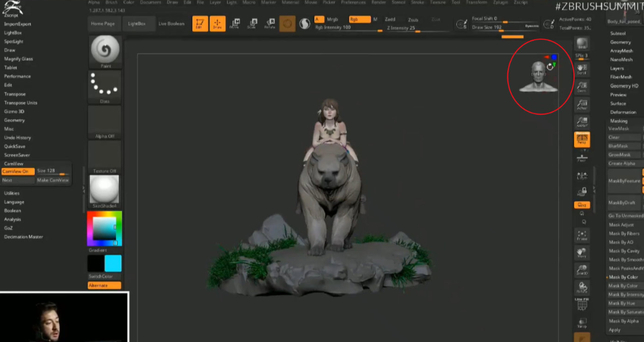Toggle PolyF Line Fill display
The width and height of the screenshot is (644, 342).
(582, 305)
